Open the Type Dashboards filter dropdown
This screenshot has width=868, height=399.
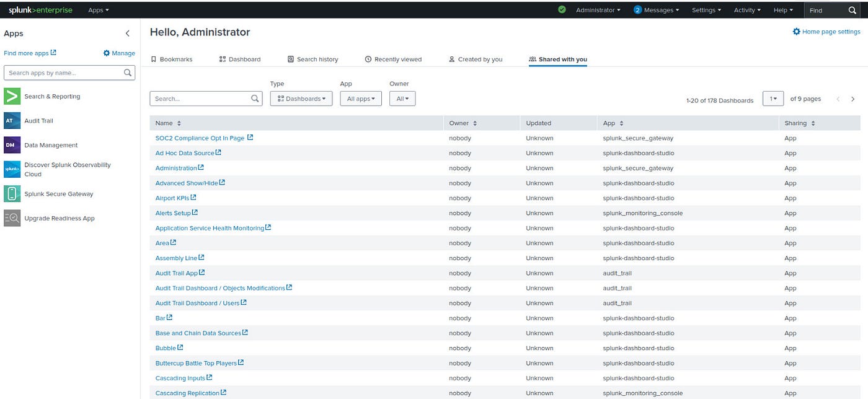tap(301, 99)
